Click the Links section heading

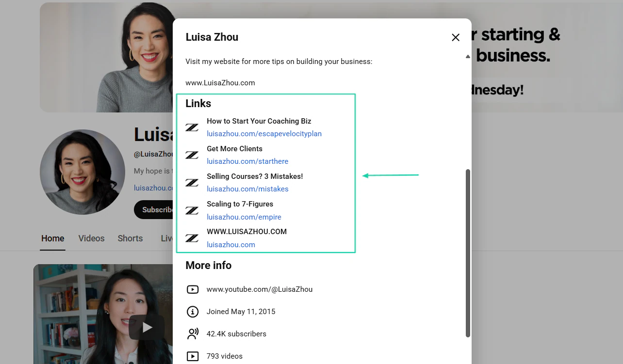[x=198, y=104]
